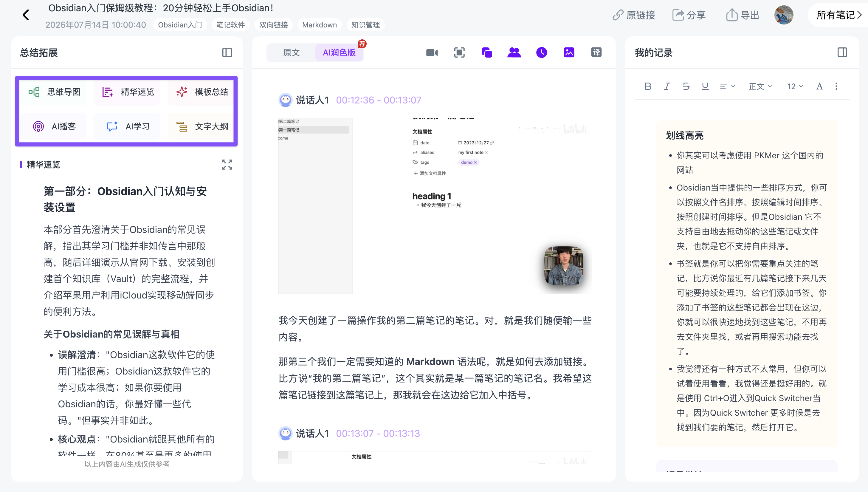Select the 知识管理 tag
The width and height of the screenshot is (868, 492).
[365, 25]
